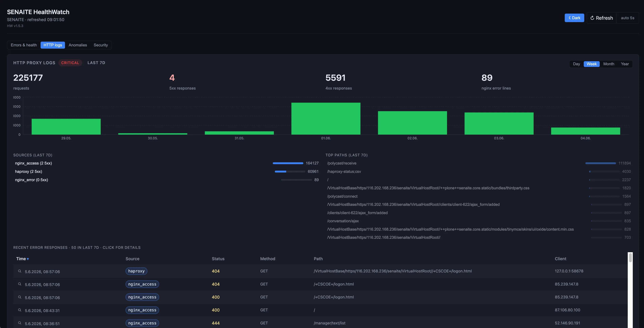Click the Refresh button
644x328 pixels.
pos(602,18)
